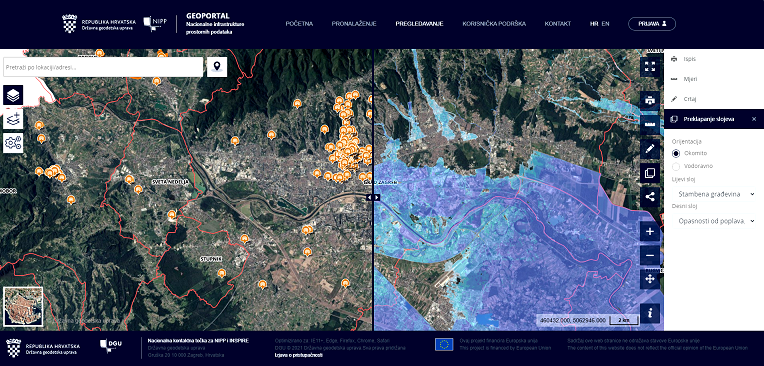Click the basemap thumbnail preview

tap(23, 307)
